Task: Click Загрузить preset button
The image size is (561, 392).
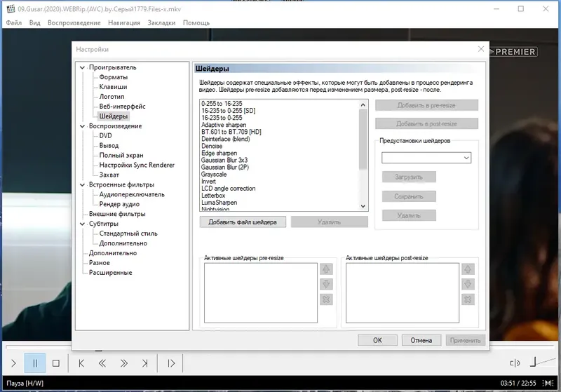Action: tap(409, 177)
